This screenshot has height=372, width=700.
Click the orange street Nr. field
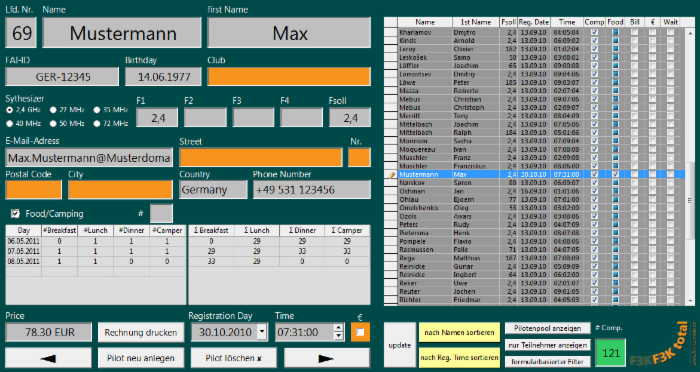click(359, 157)
